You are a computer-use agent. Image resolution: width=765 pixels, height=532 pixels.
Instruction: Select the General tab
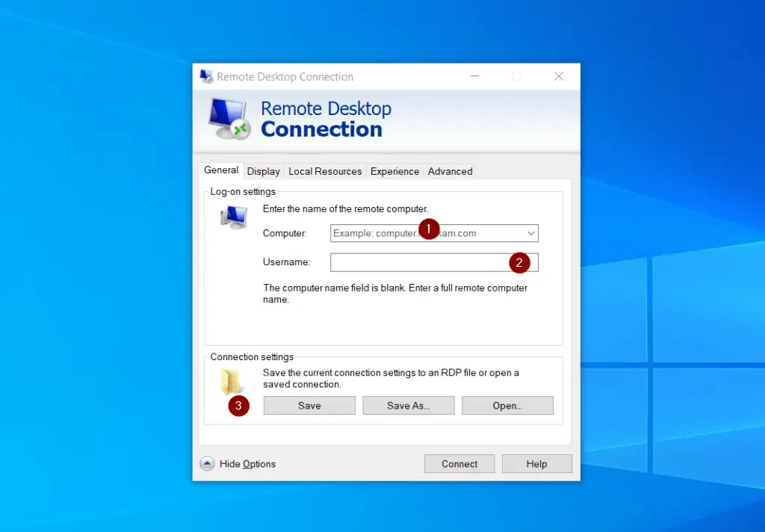tap(220, 170)
